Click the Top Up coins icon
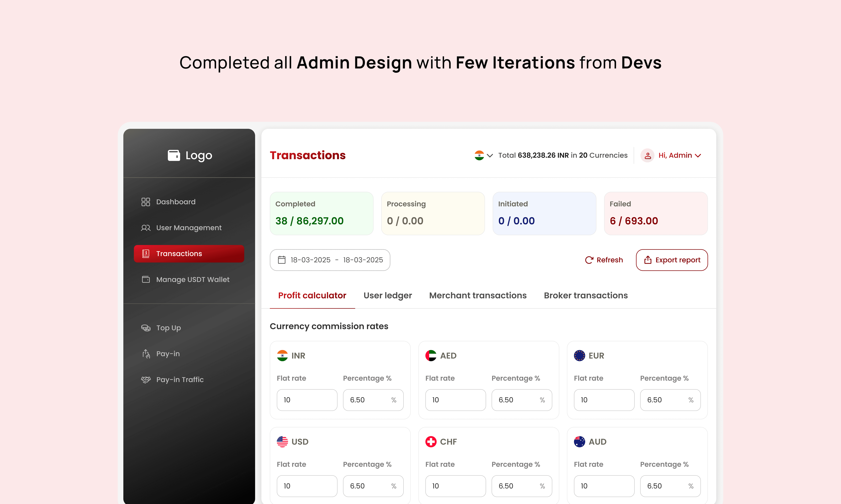Viewport: 841px width, 504px height. tap(145, 328)
